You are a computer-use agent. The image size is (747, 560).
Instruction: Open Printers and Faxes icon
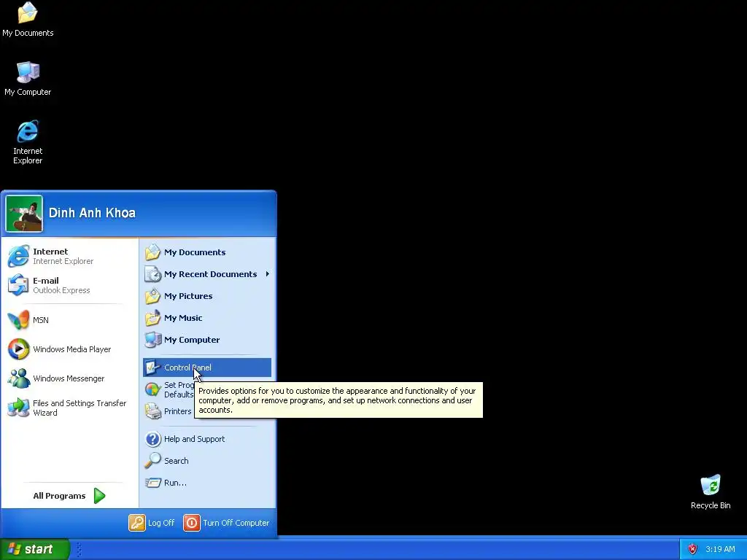tap(153, 411)
